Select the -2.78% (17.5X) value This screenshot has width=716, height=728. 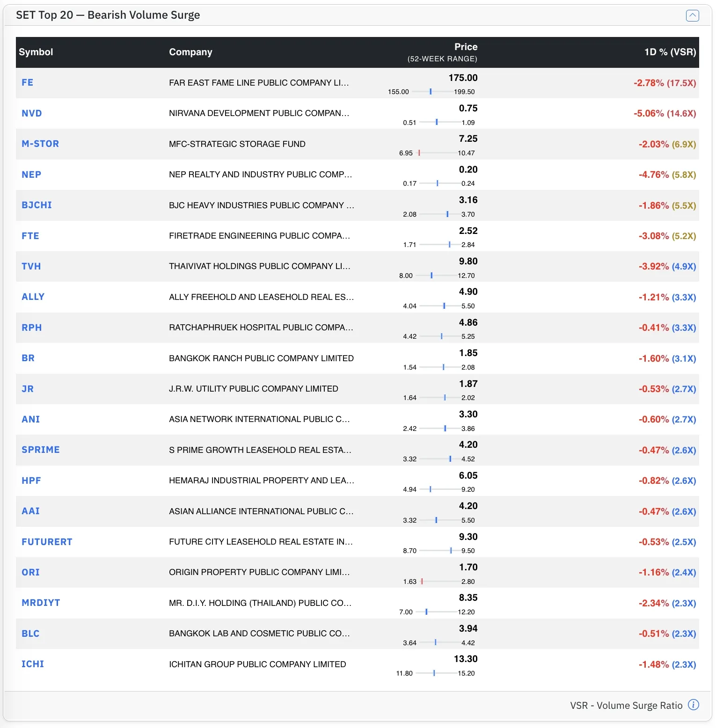[x=665, y=83]
